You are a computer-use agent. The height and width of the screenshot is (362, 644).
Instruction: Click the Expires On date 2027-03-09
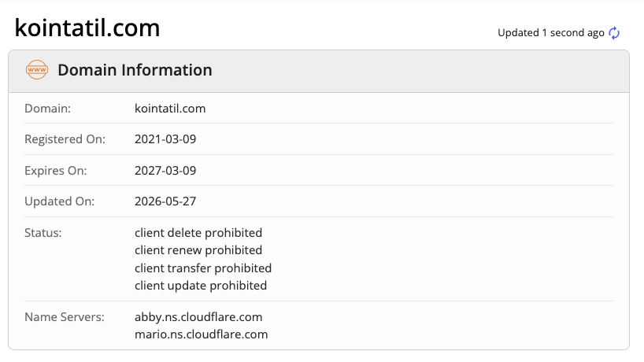165,170
